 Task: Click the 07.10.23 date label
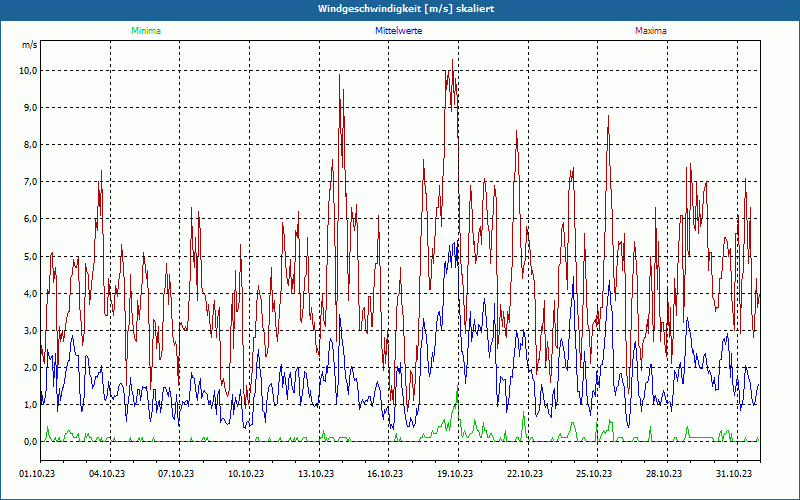176,474
